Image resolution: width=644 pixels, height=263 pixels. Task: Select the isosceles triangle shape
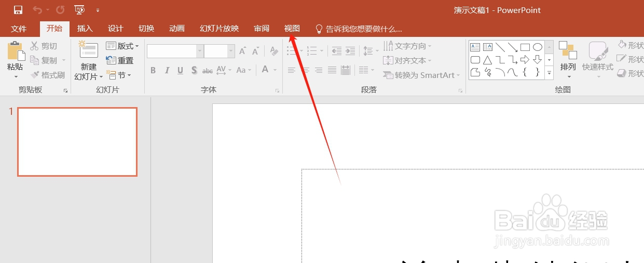pos(488,60)
